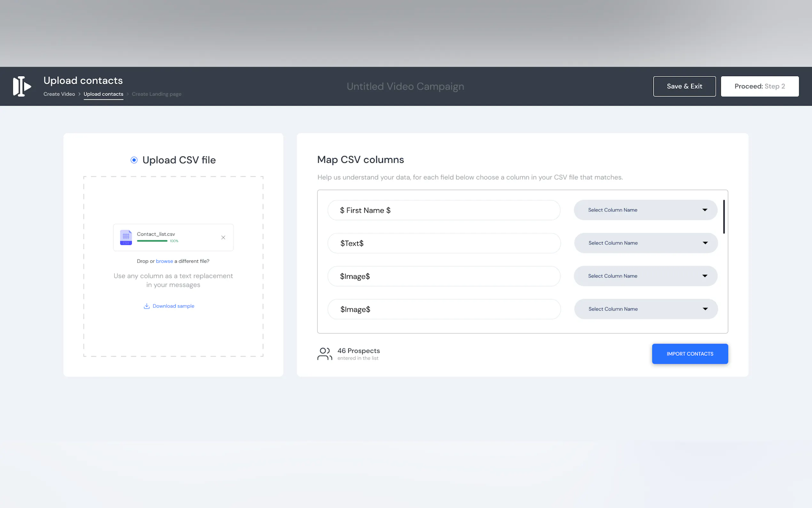The height and width of the screenshot is (508, 812).
Task: Click the CSV file icon for Contact_list.csv
Action: (x=126, y=237)
